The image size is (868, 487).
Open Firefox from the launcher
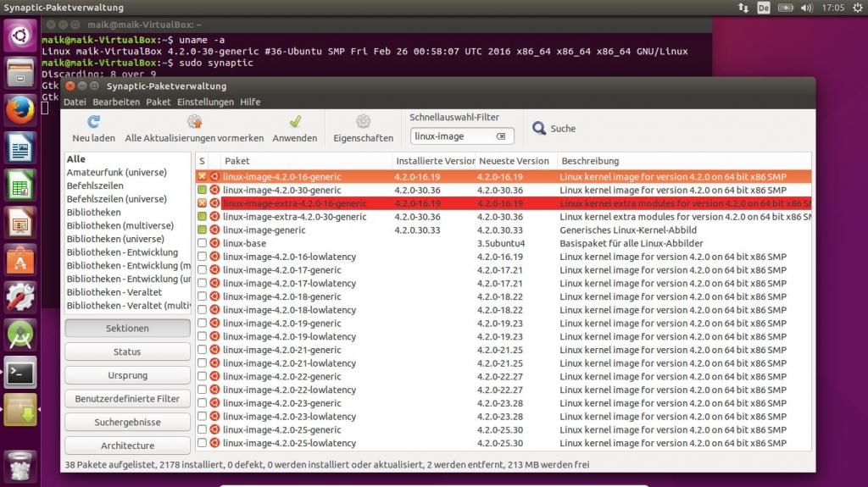point(19,110)
